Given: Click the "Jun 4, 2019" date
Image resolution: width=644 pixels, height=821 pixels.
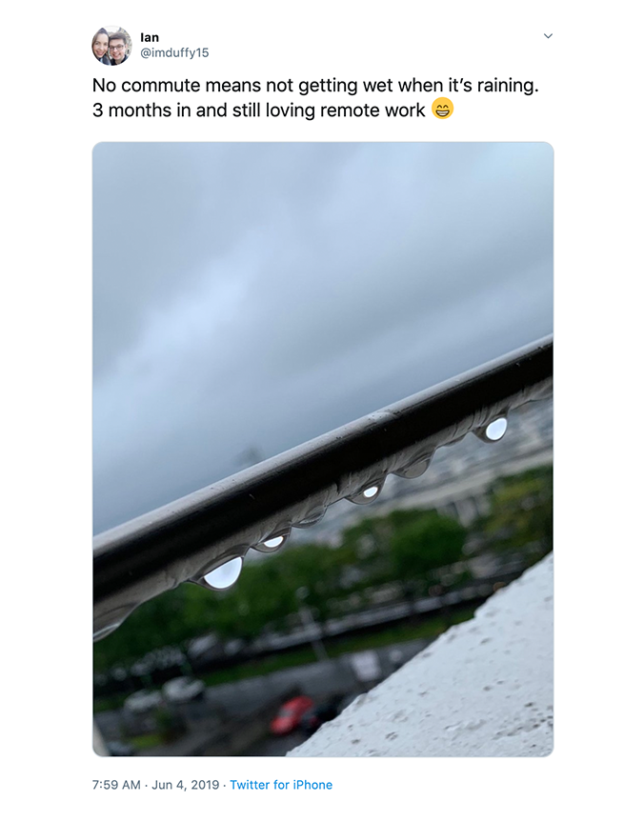Looking at the screenshot, I should pos(186,785).
